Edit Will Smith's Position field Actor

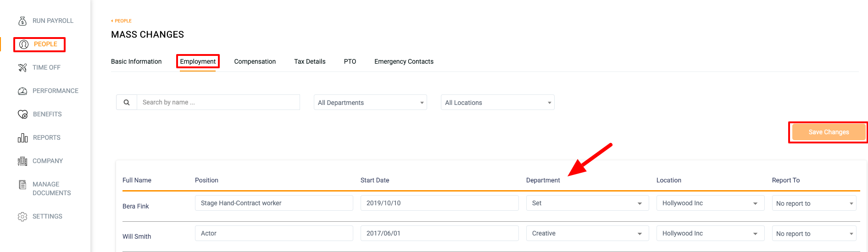(x=274, y=233)
